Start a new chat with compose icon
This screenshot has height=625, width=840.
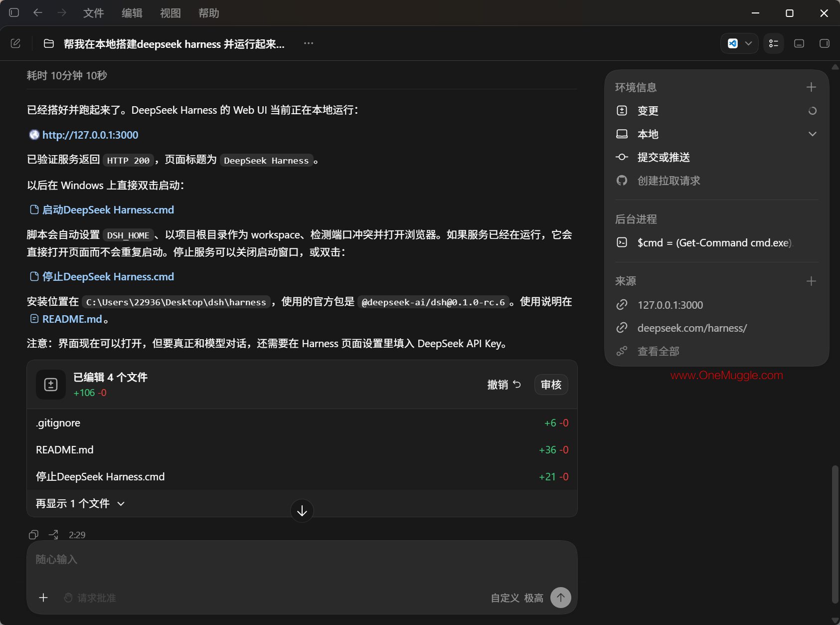tap(15, 43)
